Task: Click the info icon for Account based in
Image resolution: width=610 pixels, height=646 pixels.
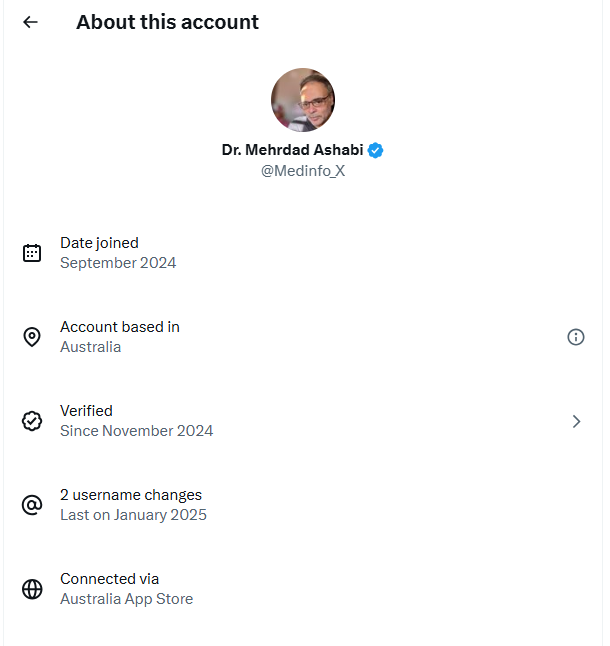Action: pos(575,337)
